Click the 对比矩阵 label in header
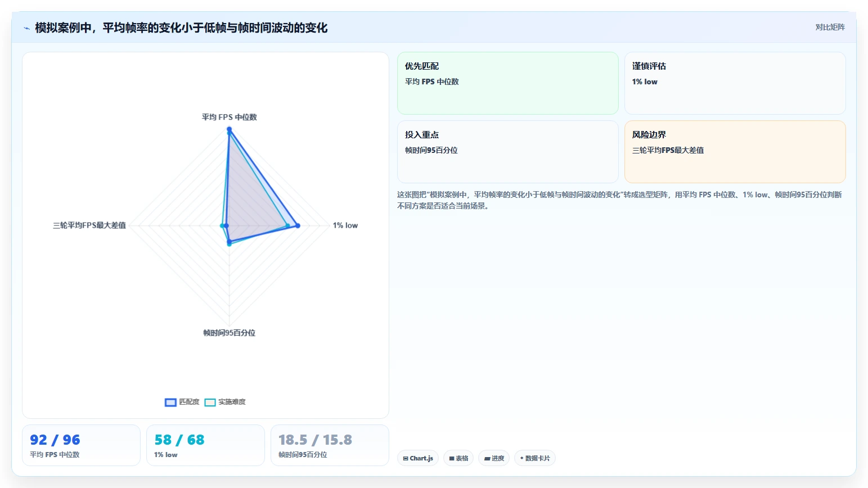This screenshot has width=868, height=488. [830, 27]
